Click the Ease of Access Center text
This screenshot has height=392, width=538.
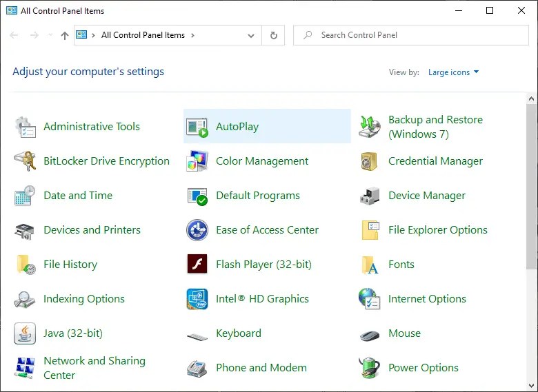(x=268, y=230)
